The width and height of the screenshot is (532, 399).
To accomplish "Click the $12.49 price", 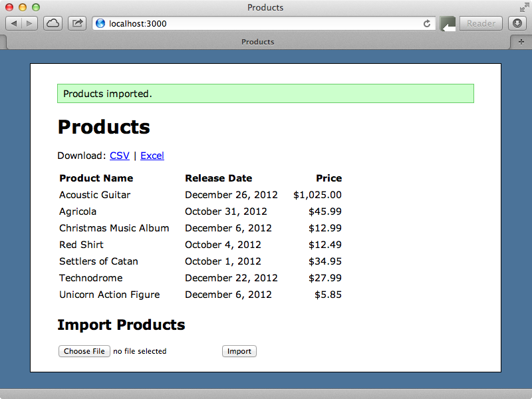I will 325,245.
